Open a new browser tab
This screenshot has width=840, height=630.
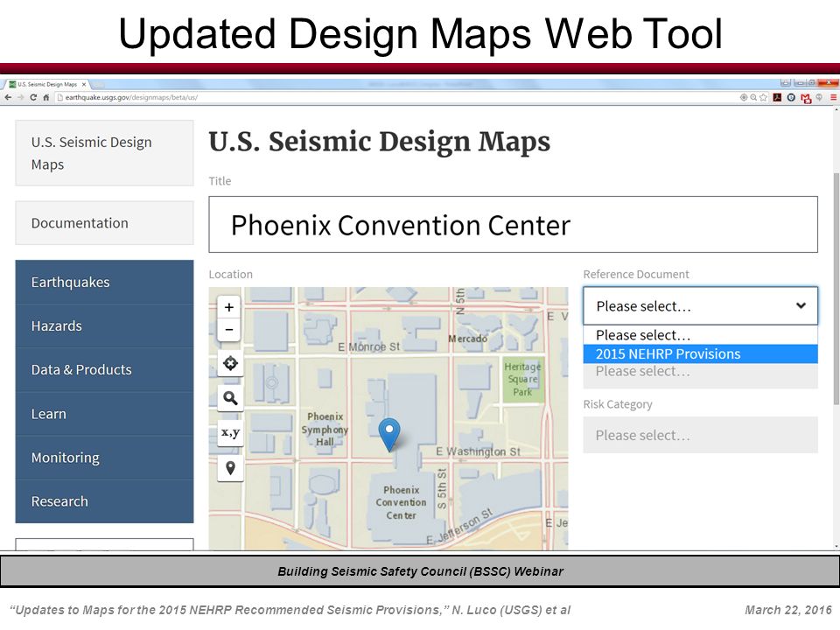[x=99, y=85]
